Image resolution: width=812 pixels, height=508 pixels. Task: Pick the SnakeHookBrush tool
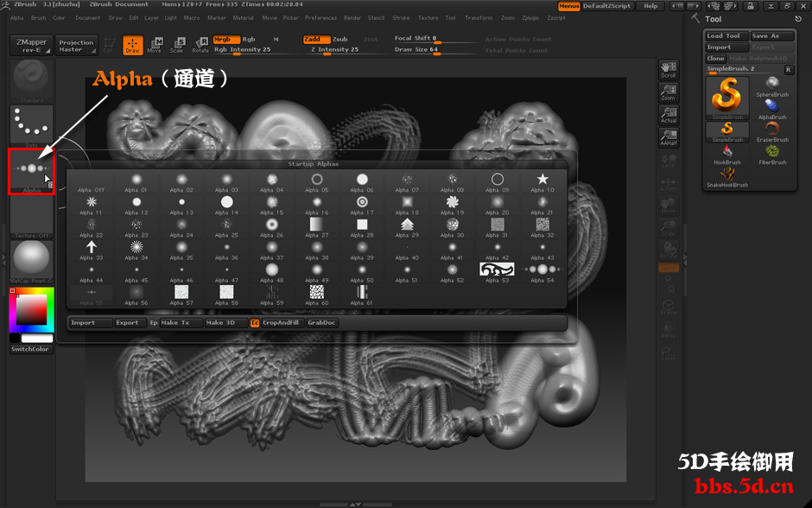tap(727, 177)
